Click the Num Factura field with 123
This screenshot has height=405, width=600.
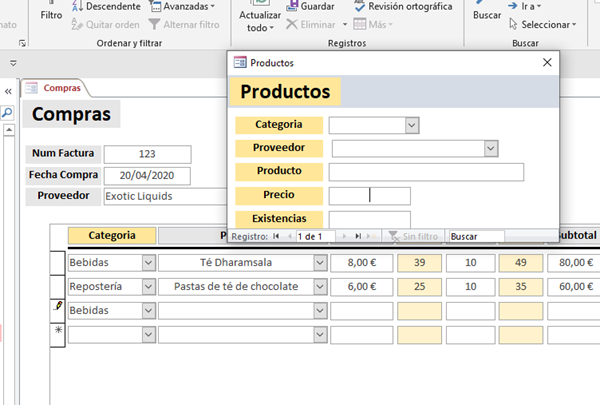click(147, 154)
